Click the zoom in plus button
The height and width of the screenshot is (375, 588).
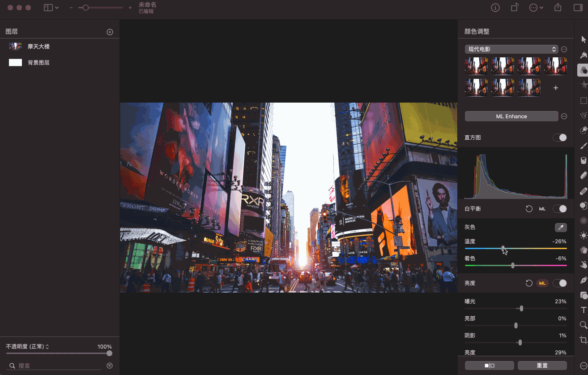[130, 8]
